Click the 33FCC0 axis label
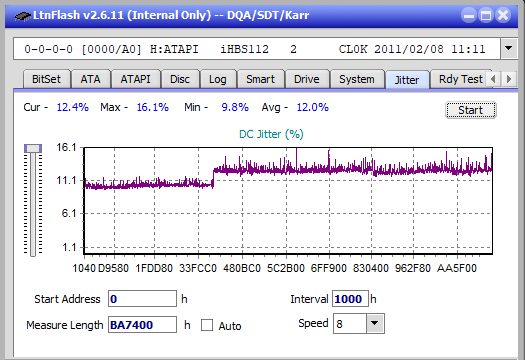Viewport: 525px width, 360px height. point(198,268)
